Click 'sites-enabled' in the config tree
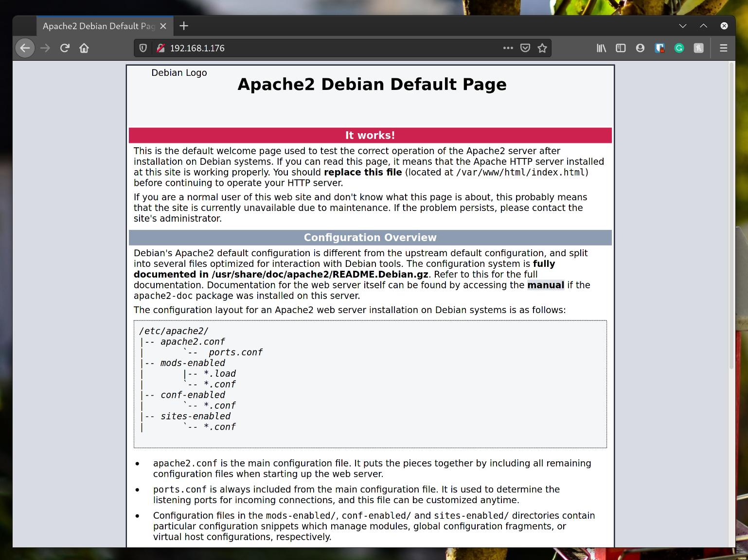This screenshot has height=560, width=748. [196, 417]
